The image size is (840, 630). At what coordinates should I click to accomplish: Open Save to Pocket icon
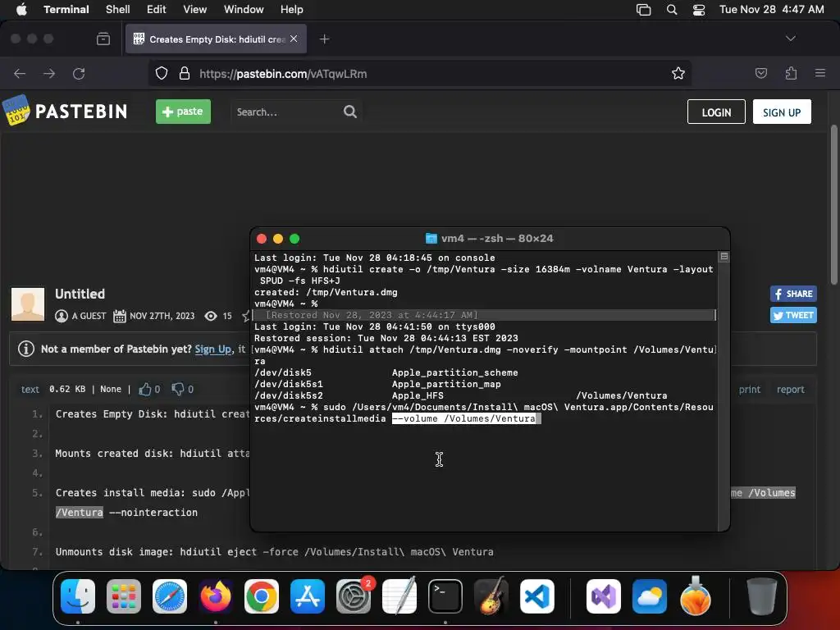[760, 73]
